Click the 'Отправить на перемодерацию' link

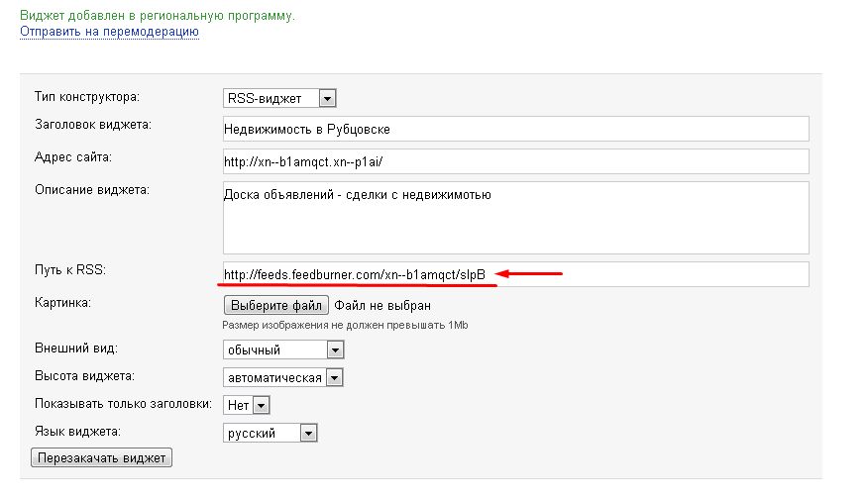(109, 32)
